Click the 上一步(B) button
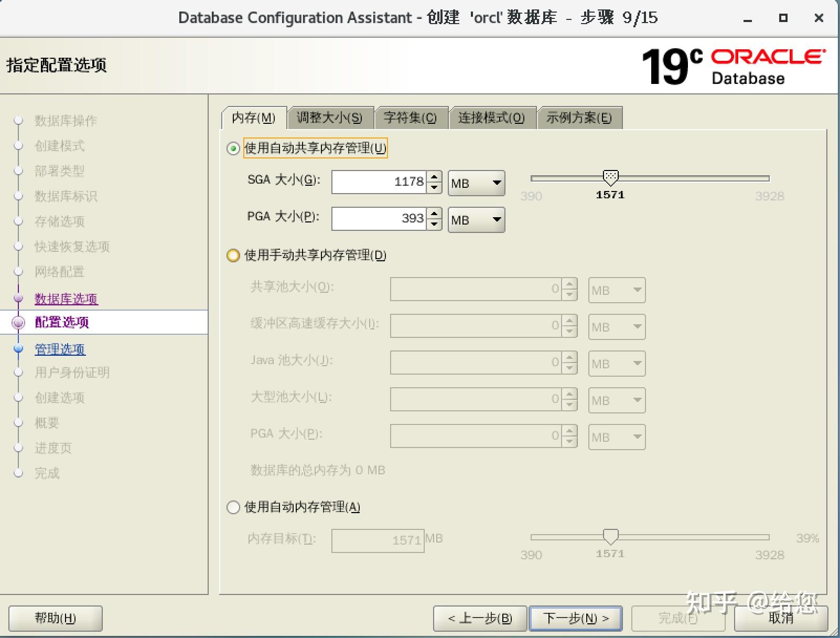 479,618
